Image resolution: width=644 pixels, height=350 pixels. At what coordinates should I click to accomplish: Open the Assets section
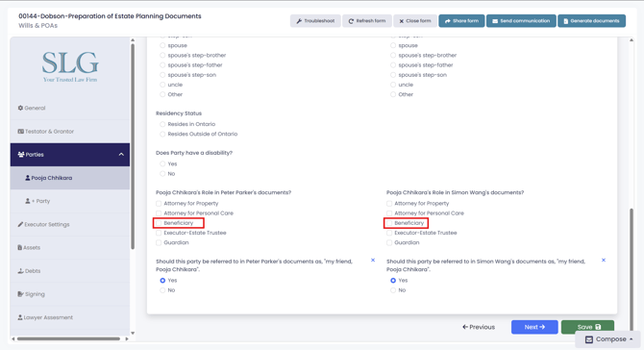70,248
